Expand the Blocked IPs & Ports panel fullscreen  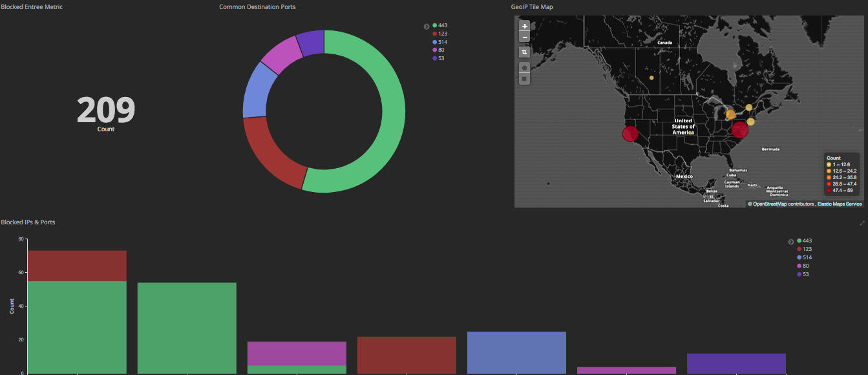tap(862, 223)
